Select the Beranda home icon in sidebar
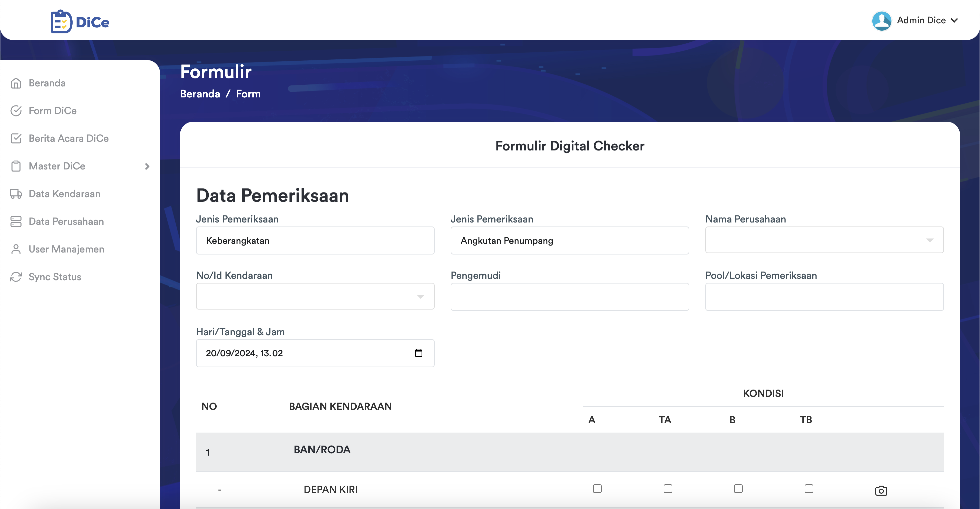The width and height of the screenshot is (980, 509). 16,83
